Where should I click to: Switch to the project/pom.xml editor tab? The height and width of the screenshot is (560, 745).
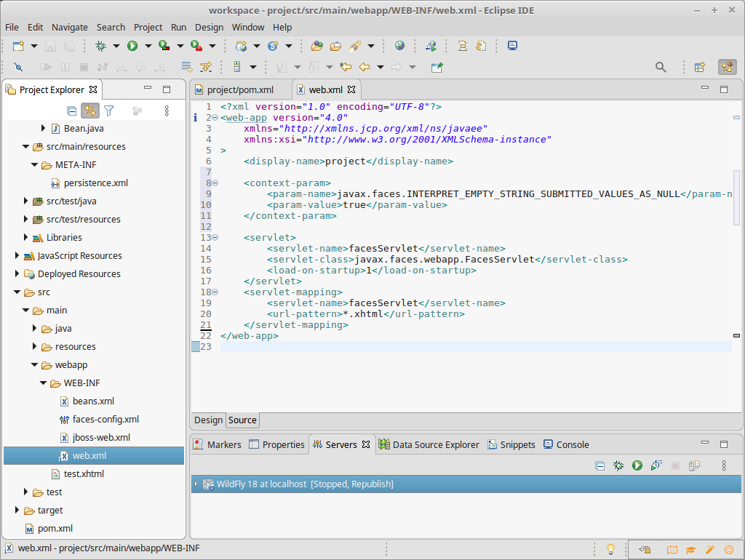[240, 89]
